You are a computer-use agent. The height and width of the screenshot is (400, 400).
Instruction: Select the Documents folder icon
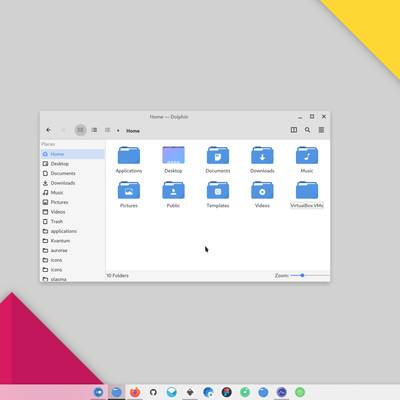218,155
